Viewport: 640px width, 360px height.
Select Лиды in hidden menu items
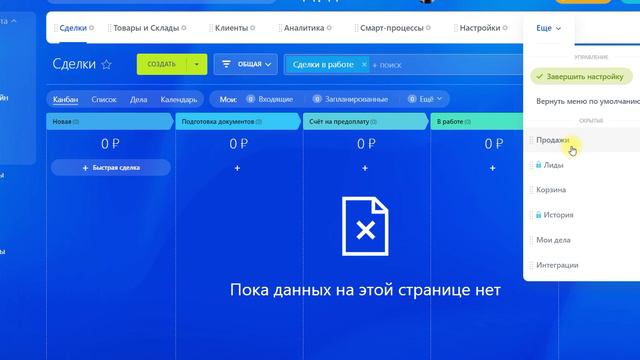pyautogui.click(x=553, y=165)
